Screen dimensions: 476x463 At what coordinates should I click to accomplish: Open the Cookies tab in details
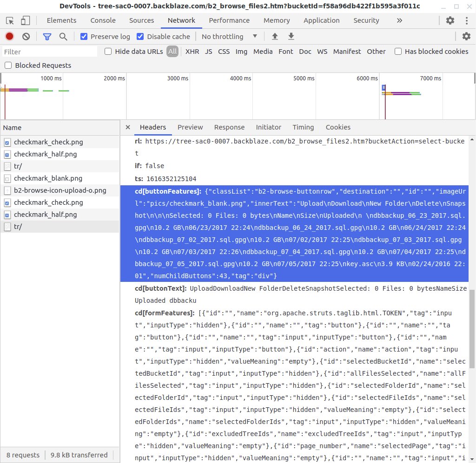338,127
